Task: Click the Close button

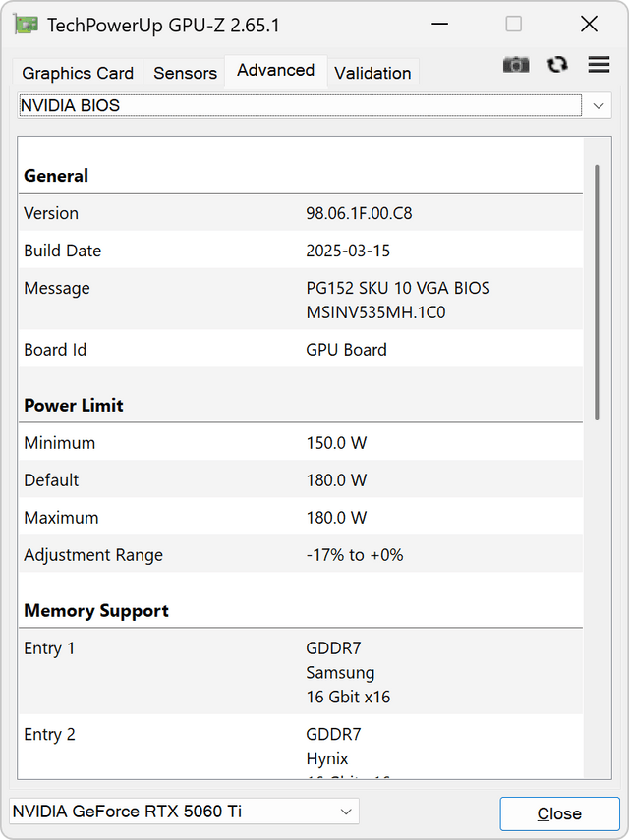Action: [559, 813]
